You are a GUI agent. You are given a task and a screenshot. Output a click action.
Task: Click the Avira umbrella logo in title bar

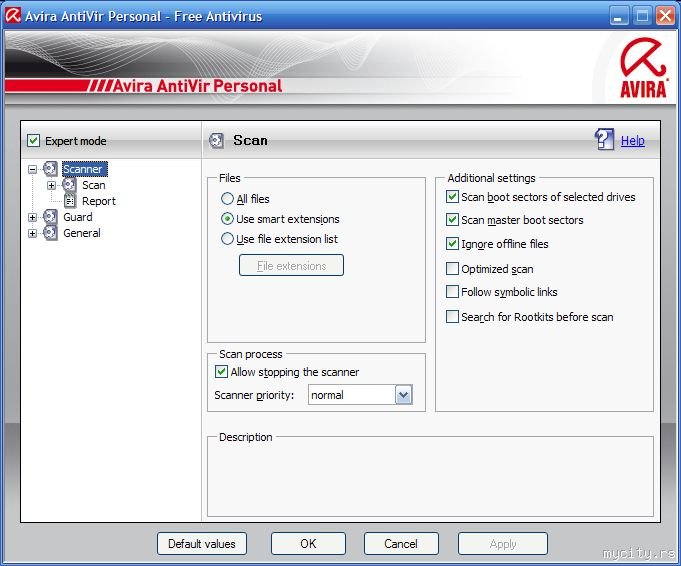point(13,16)
